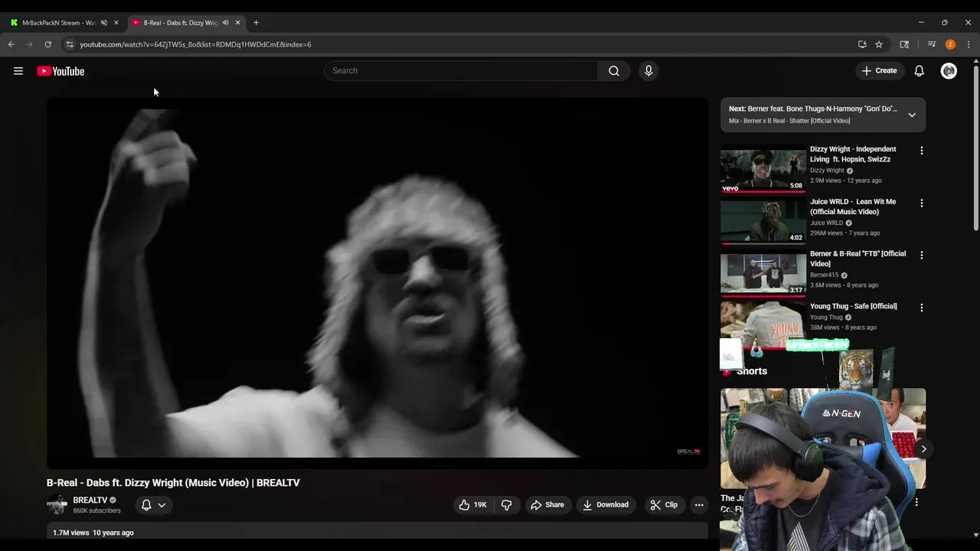Open the YouTube hamburger guide menu

(x=18, y=71)
